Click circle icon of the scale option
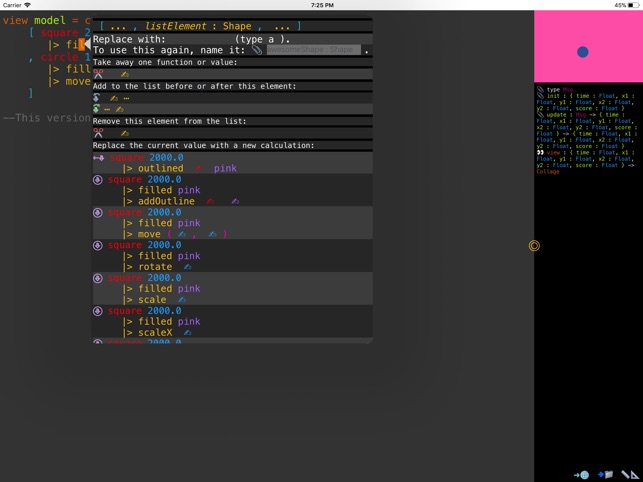This screenshot has width=643, height=482. click(x=98, y=278)
